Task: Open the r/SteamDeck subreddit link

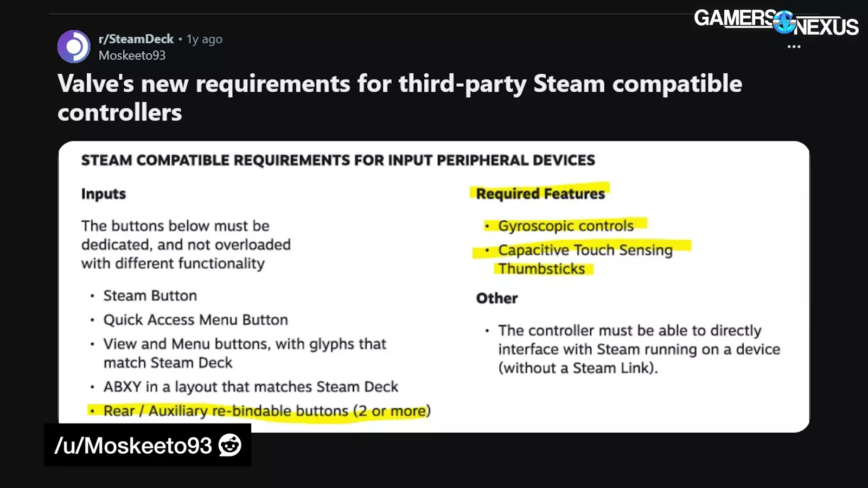Action: [x=136, y=39]
